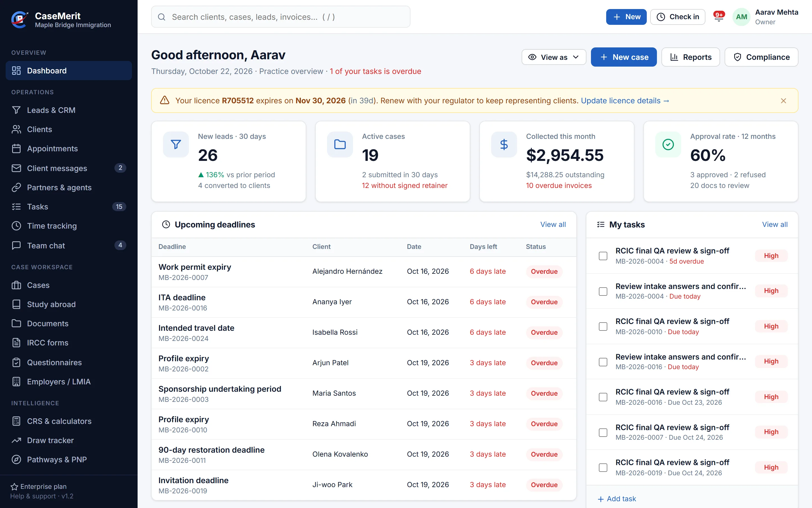Click the Client messages envelope icon

(x=16, y=168)
